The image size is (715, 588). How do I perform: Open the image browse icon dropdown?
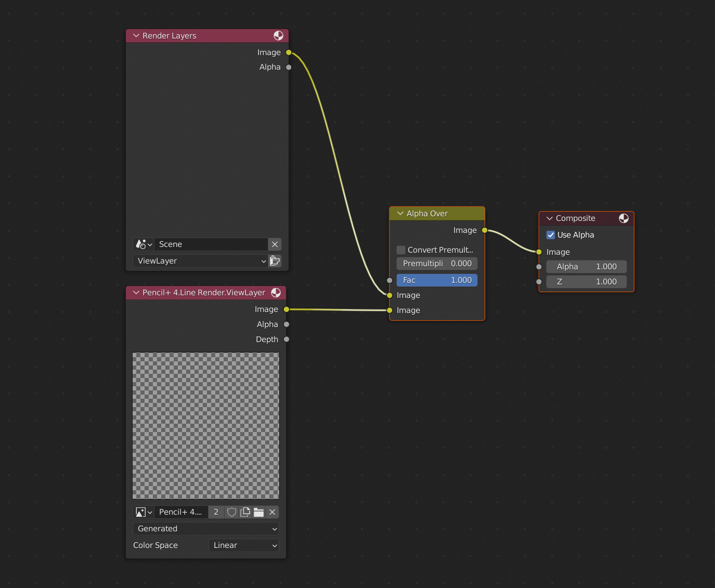[x=144, y=512]
